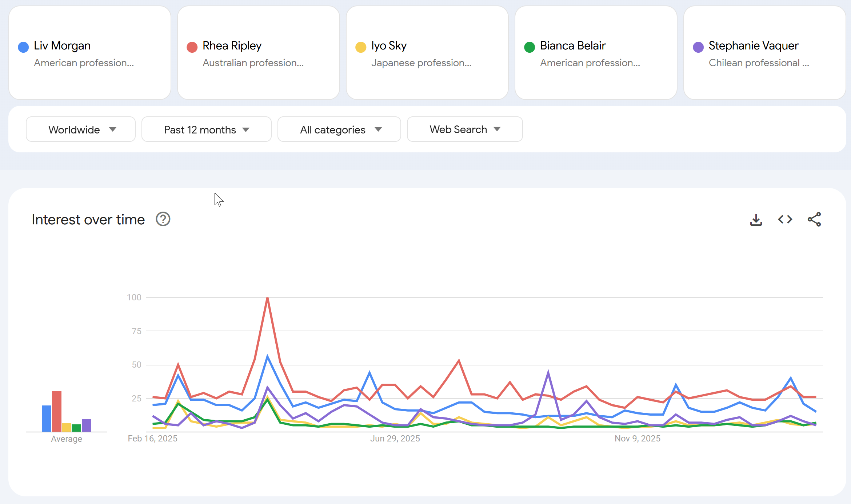Click Liv Morgan's blue color dot
851x504 pixels.
tap(23, 47)
